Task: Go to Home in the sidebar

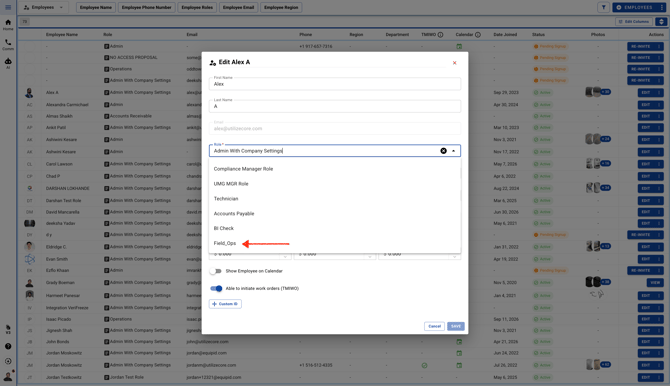Action: (8, 24)
